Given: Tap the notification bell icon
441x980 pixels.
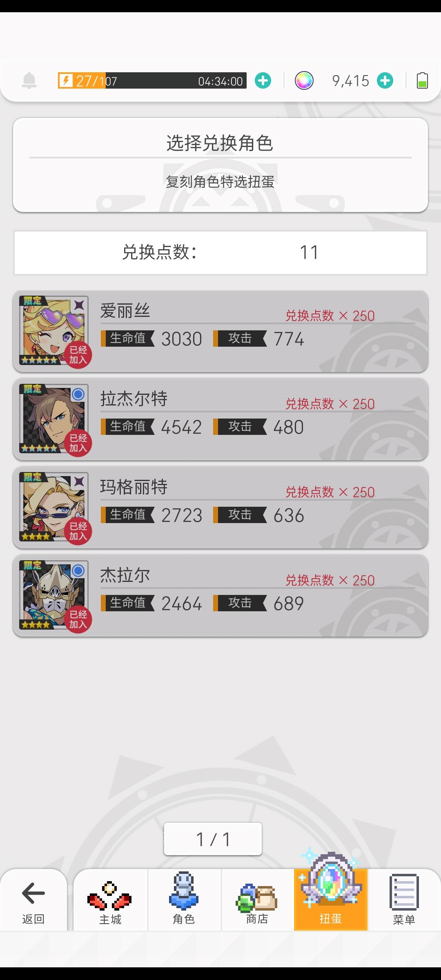Looking at the screenshot, I should (x=29, y=80).
